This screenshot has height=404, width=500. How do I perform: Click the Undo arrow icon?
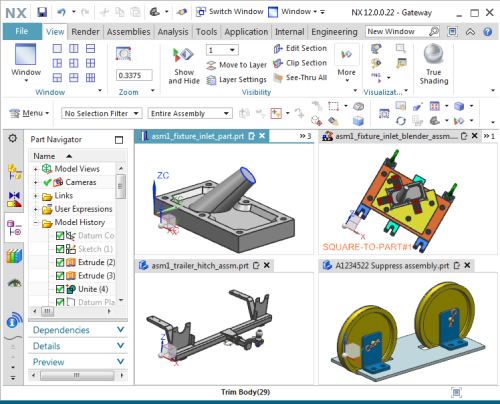coord(61,12)
